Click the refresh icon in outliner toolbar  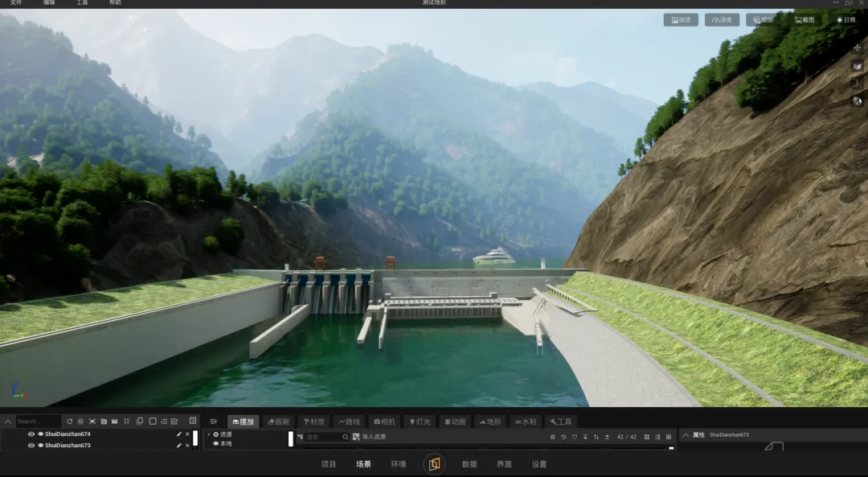click(69, 421)
